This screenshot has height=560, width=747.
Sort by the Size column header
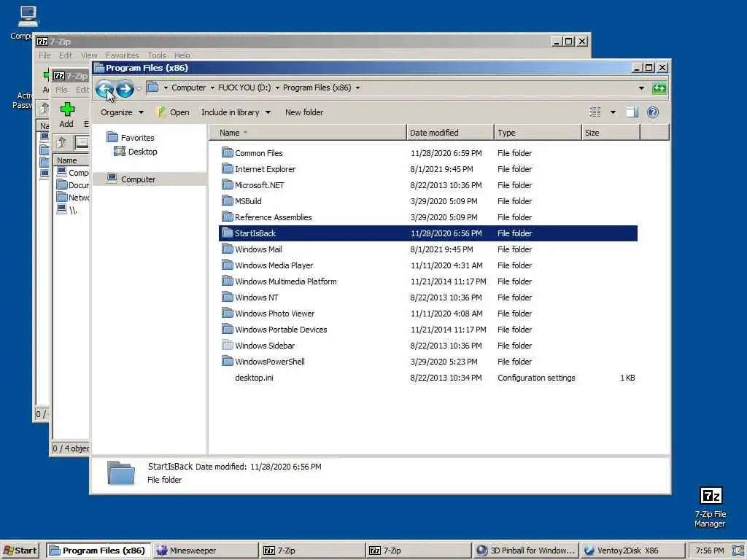pos(611,133)
